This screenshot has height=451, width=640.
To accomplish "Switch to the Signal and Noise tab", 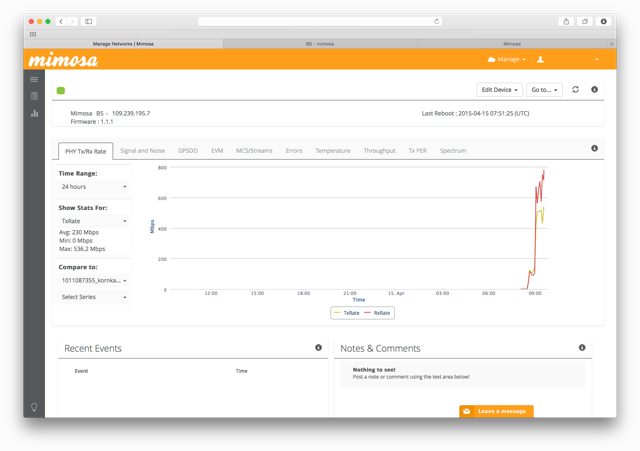I will (x=142, y=151).
